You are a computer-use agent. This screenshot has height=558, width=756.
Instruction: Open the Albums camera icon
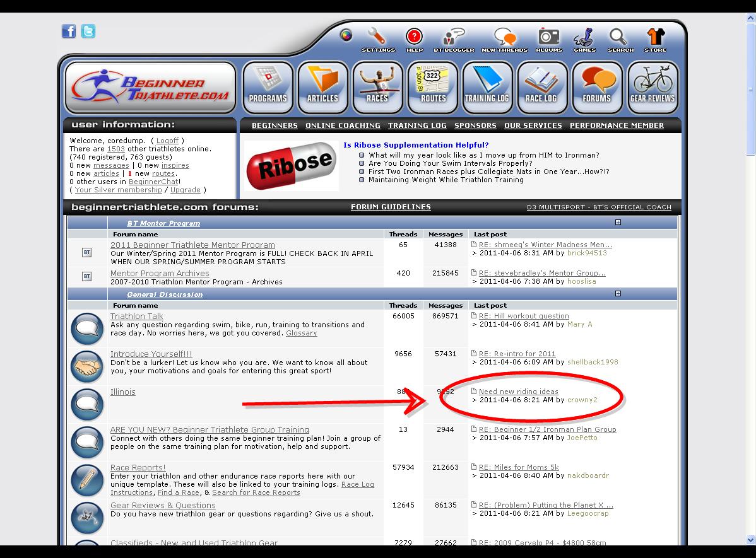pyautogui.click(x=549, y=37)
